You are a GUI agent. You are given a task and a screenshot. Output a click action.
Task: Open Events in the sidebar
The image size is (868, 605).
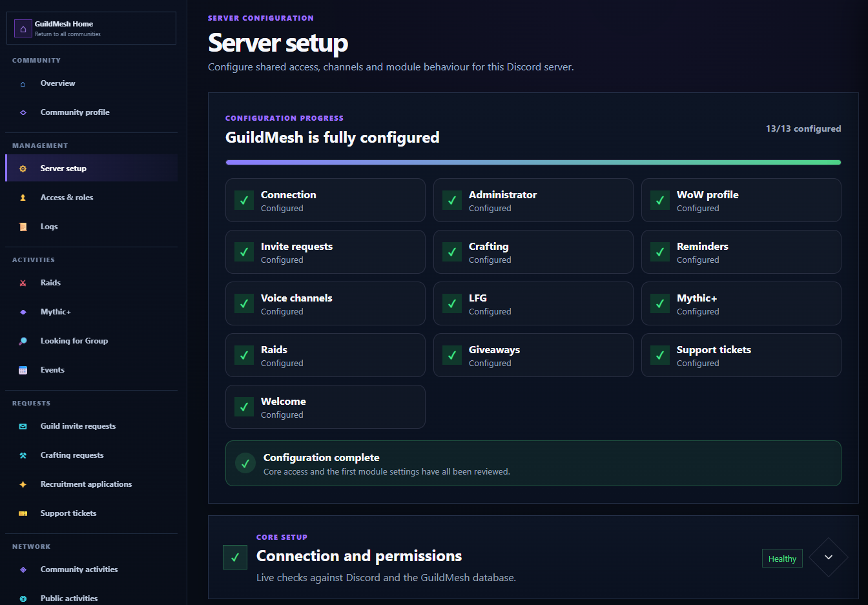point(91,370)
